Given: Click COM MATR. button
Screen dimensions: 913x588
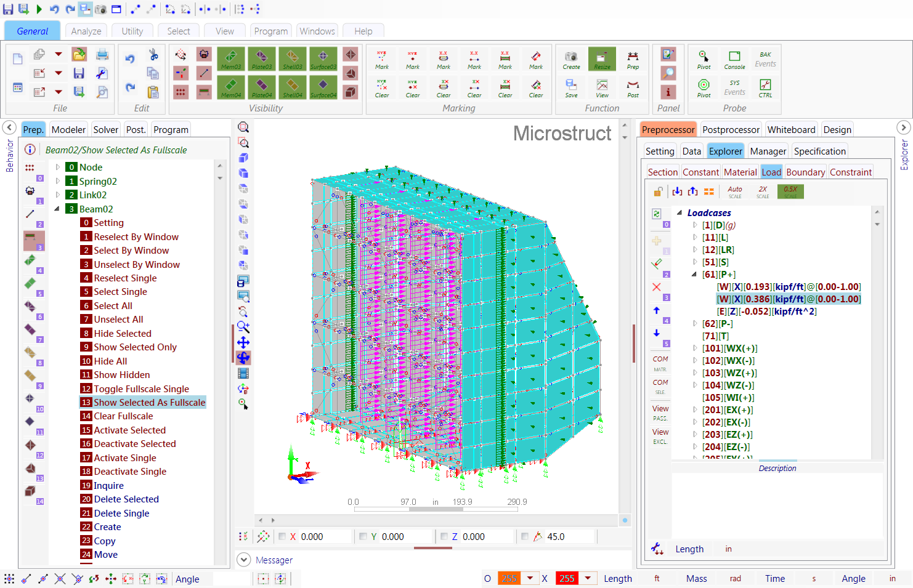Looking at the screenshot, I should point(660,363).
